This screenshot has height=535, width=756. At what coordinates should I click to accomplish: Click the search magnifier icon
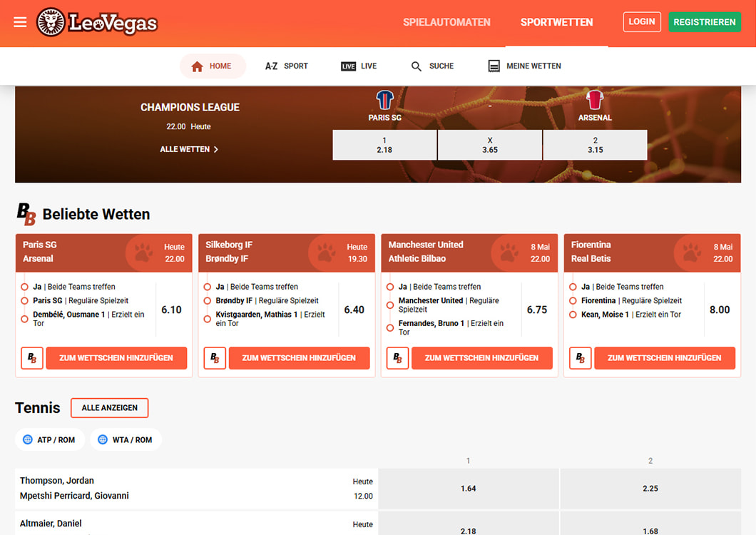[x=416, y=66]
